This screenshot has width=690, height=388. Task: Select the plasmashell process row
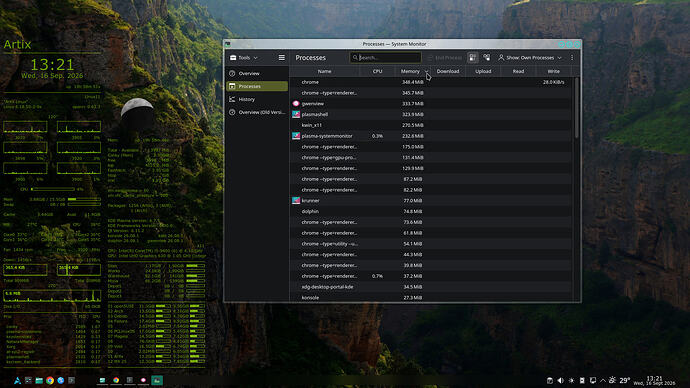coord(431,114)
